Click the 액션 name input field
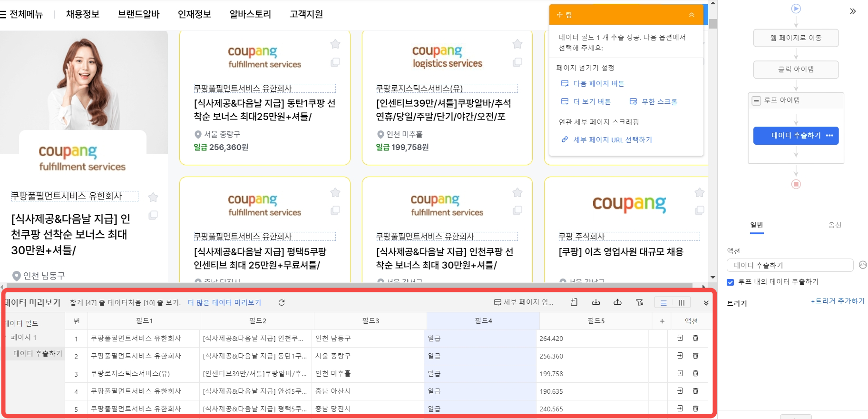 click(790, 265)
